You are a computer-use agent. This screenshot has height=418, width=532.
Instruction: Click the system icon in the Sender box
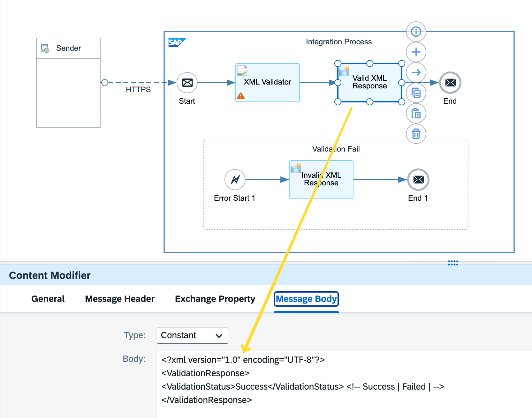coord(44,48)
